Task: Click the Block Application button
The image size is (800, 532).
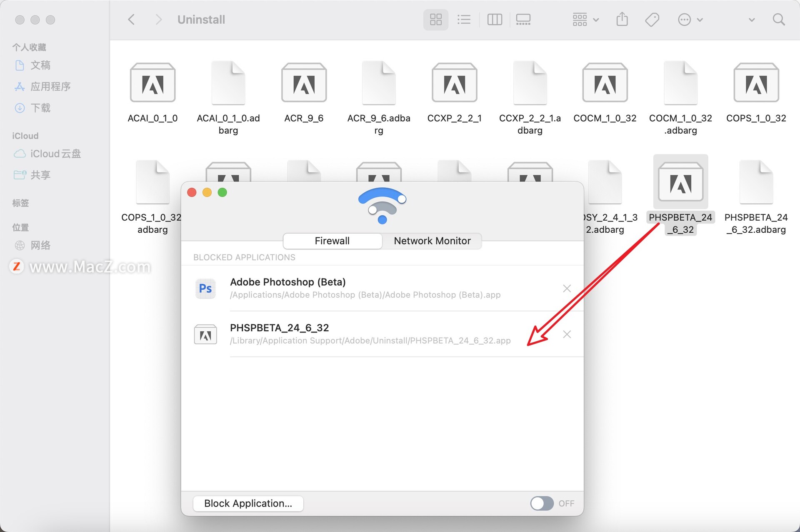Action: point(248,503)
